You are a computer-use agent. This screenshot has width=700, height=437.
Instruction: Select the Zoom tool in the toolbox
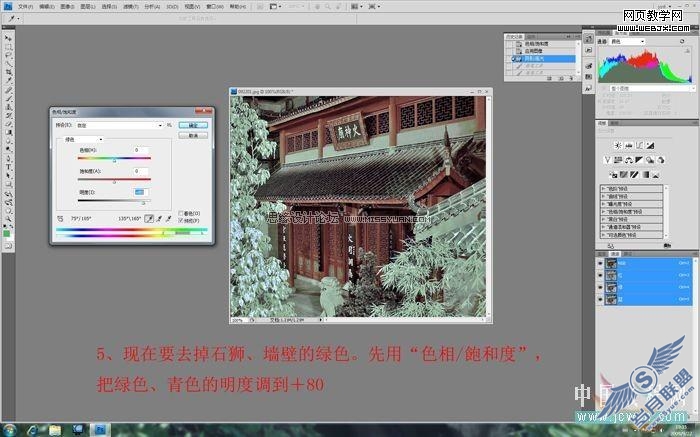pos(8,217)
